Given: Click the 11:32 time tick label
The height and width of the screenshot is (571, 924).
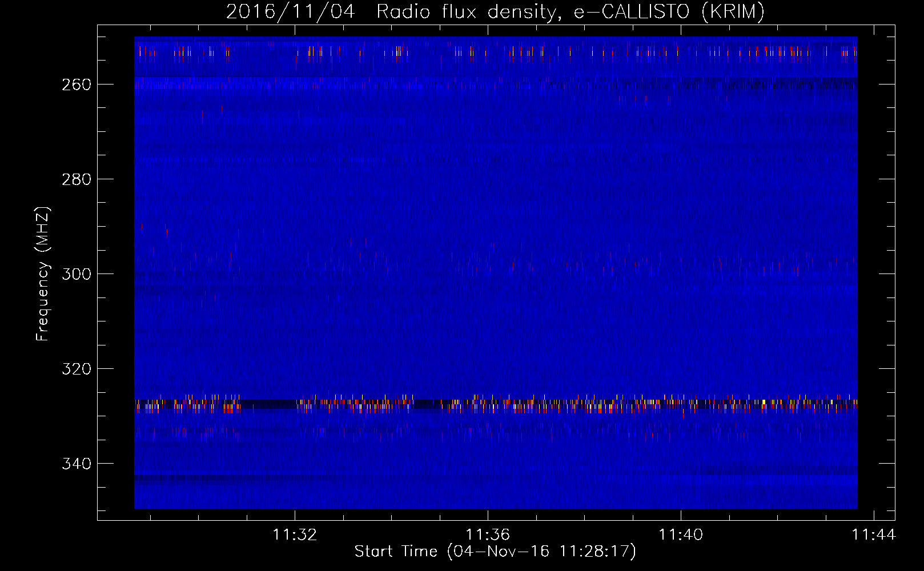Looking at the screenshot, I should 295,534.
